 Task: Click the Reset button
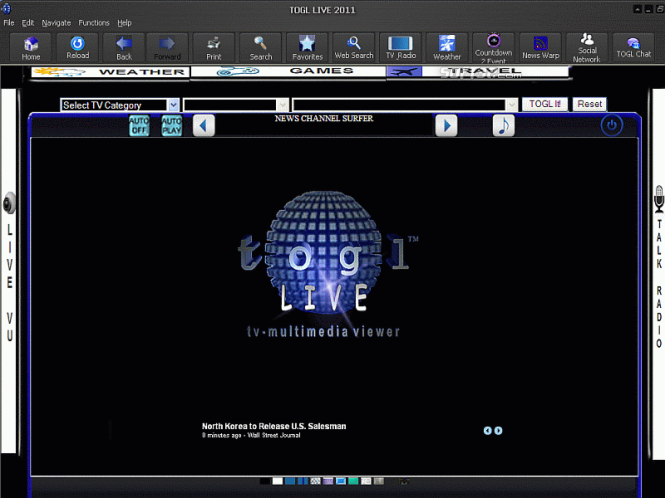click(x=590, y=104)
